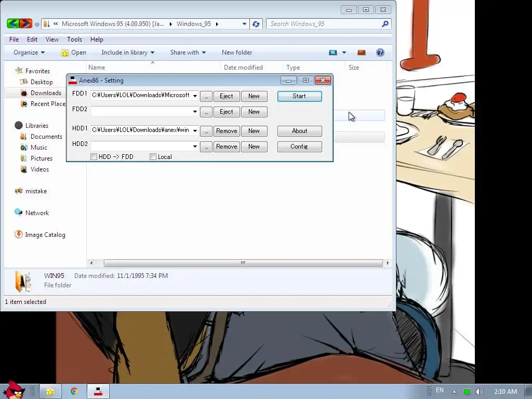
Task: Refresh the Windows_95 folder view
Action: click(256, 24)
